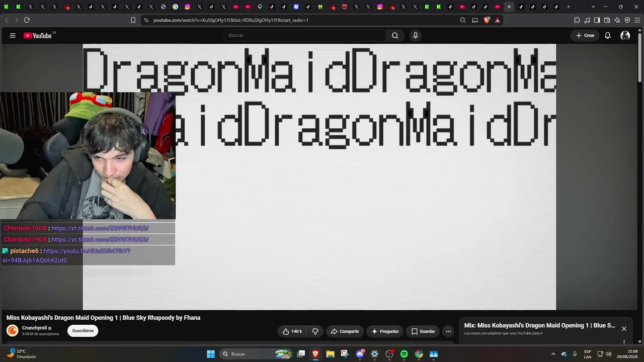Open Google Chrome from the taskbar
Image resolution: width=644 pixels, height=362 pixels.
[x=419, y=354]
